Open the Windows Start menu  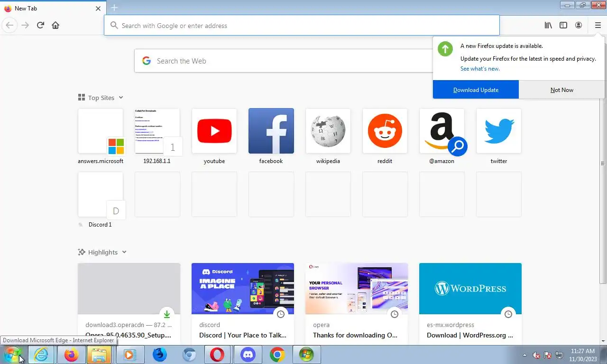pos(12,354)
